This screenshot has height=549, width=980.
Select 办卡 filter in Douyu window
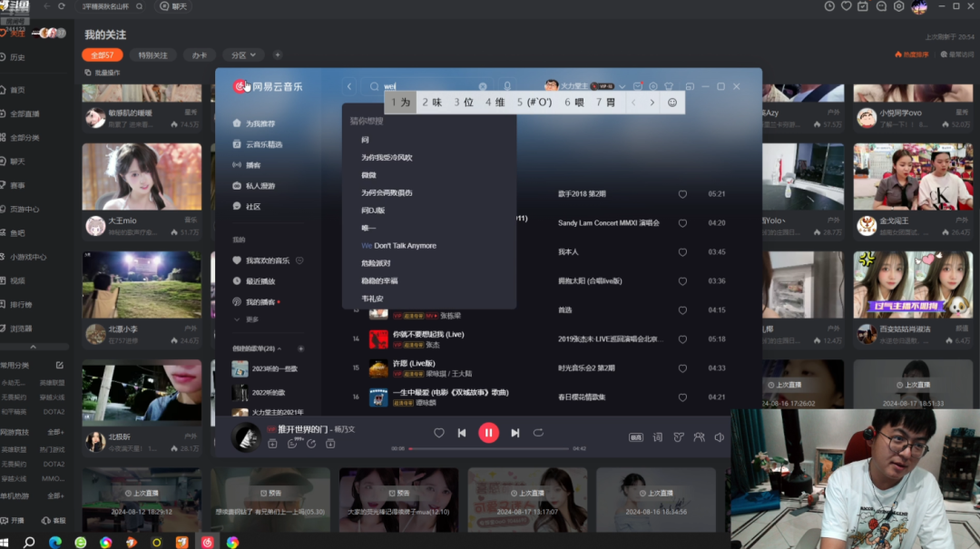[200, 55]
